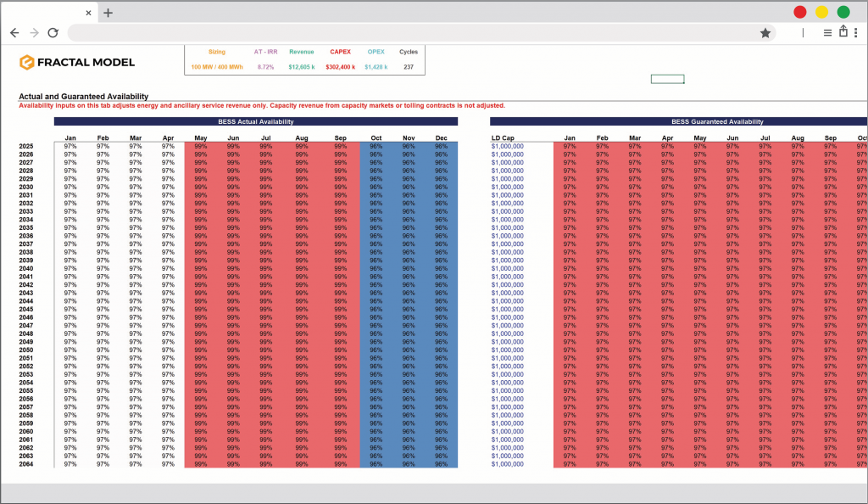Click the green window control circle
This screenshot has height=504, width=868.
[843, 12]
